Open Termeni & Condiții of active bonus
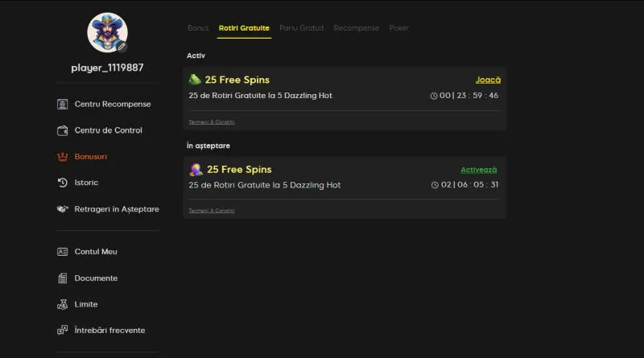This screenshot has width=644, height=358. pos(212,122)
